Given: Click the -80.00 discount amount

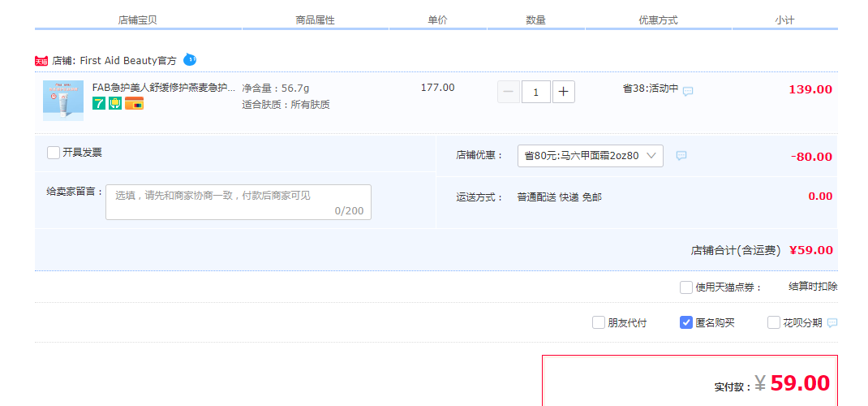Looking at the screenshot, I should (811, 157).
